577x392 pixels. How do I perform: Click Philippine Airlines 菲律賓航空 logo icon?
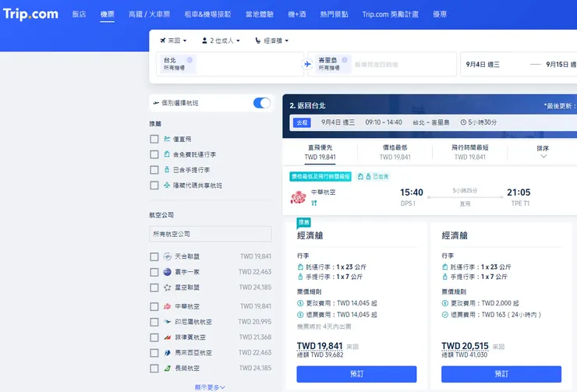(167, 337)
